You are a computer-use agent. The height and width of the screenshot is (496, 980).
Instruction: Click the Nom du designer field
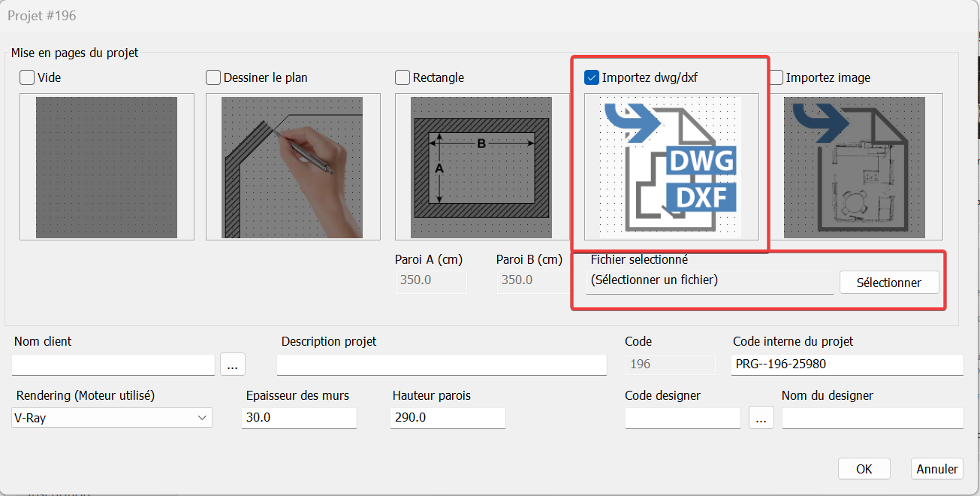point(873,419)
